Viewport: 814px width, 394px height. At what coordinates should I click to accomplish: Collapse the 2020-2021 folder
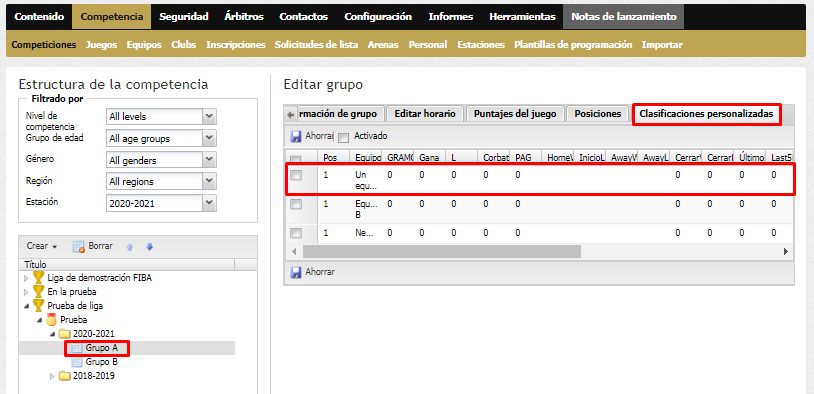(x=52, y=334)
